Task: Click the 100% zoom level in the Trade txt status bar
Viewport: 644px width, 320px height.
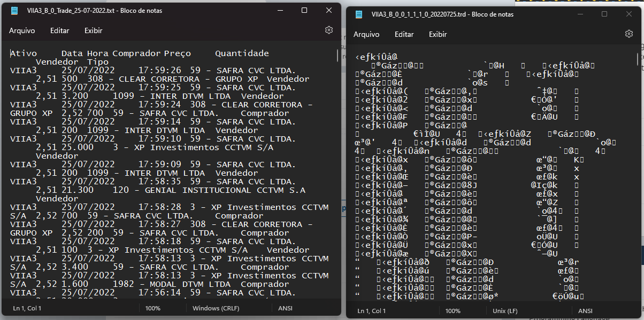Action: 152,308
